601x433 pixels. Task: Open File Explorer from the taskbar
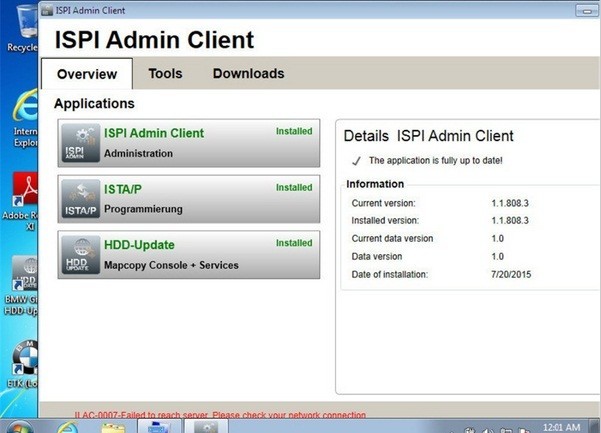click(x=113, y=426)
